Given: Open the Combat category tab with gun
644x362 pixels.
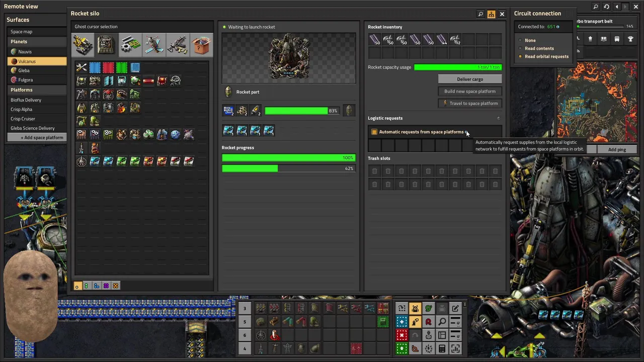Looking at the screenshot, I should click(178, 45).
